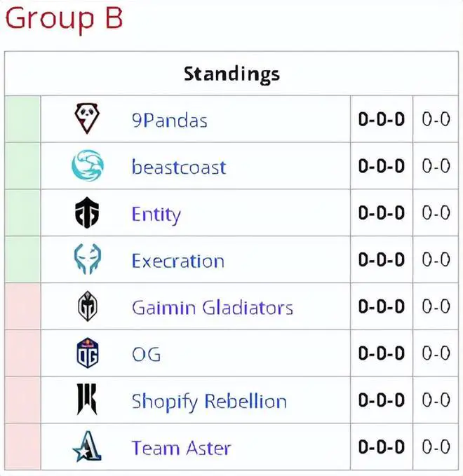The width and height of the screenshot is (463, 476).
Task: Open the OG team name link
Action: click(x=146, y=354)
